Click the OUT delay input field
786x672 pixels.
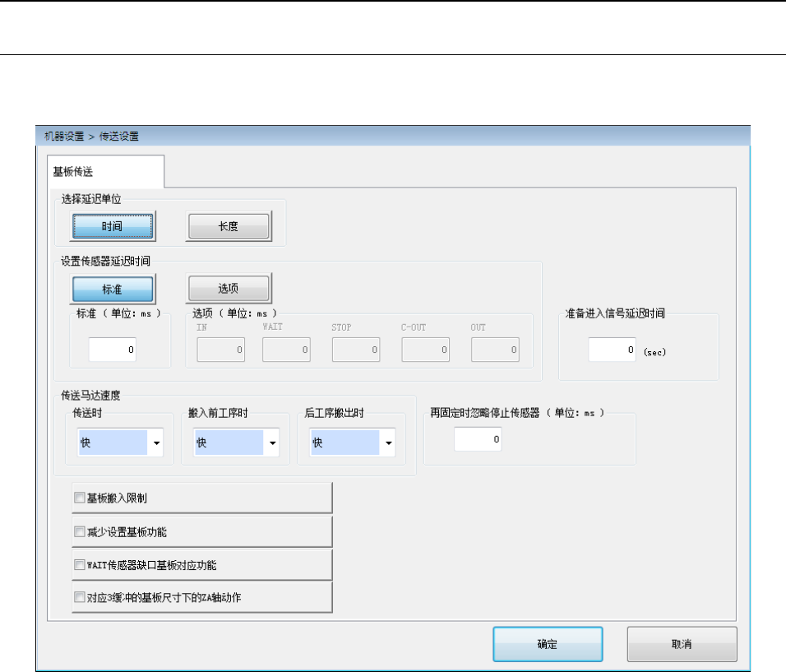[x=495, y=350]
